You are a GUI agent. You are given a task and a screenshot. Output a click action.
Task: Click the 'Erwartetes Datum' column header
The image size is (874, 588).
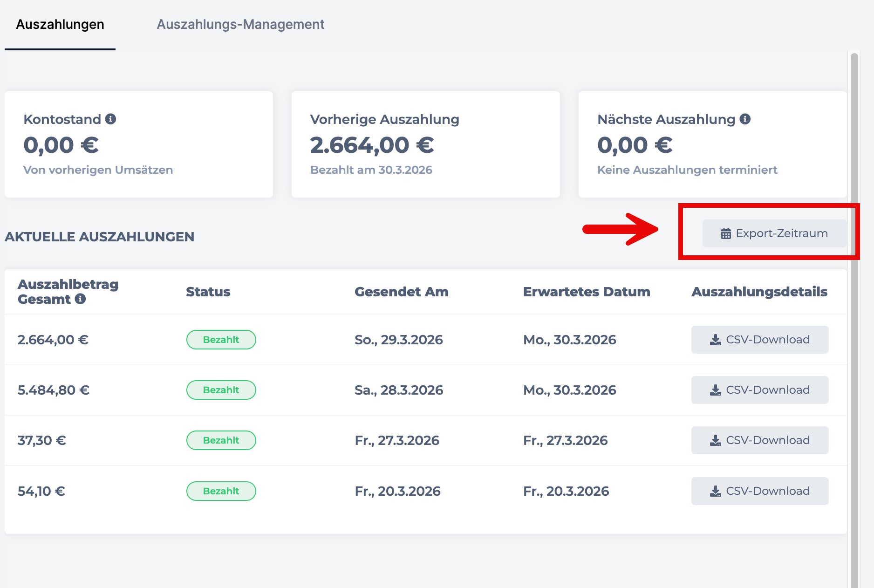[x=587, y=292]
